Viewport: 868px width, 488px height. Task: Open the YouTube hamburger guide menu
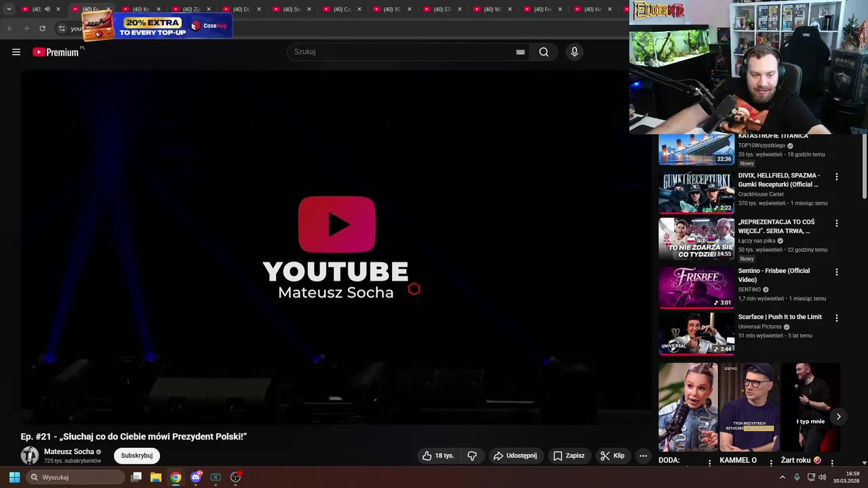16,52
